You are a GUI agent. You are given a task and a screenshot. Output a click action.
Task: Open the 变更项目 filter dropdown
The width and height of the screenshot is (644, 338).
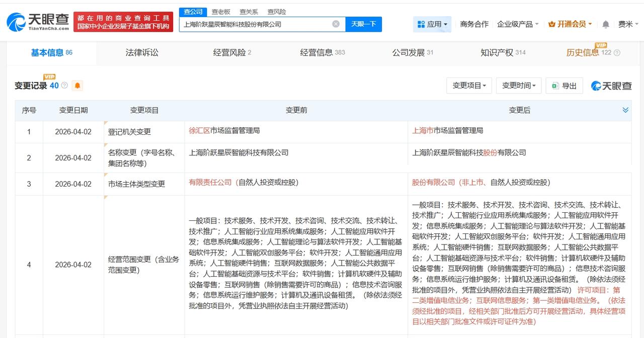click(x=469, y=86)
